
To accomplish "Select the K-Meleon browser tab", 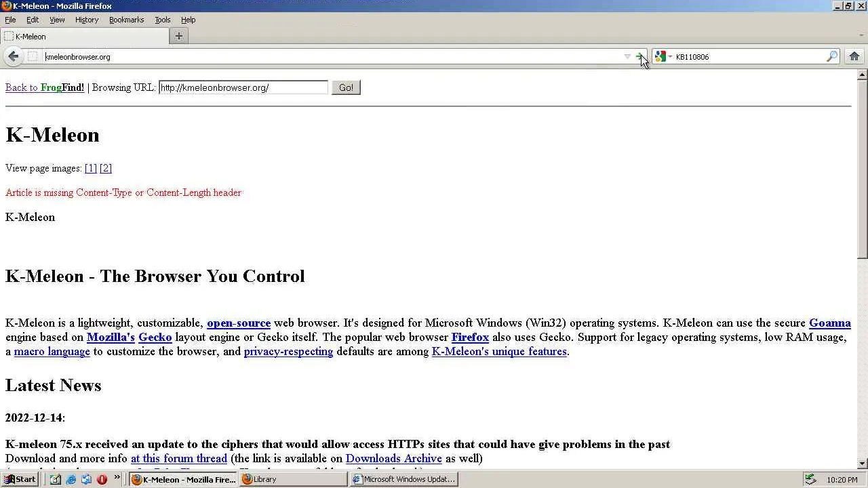I will 84,37.
